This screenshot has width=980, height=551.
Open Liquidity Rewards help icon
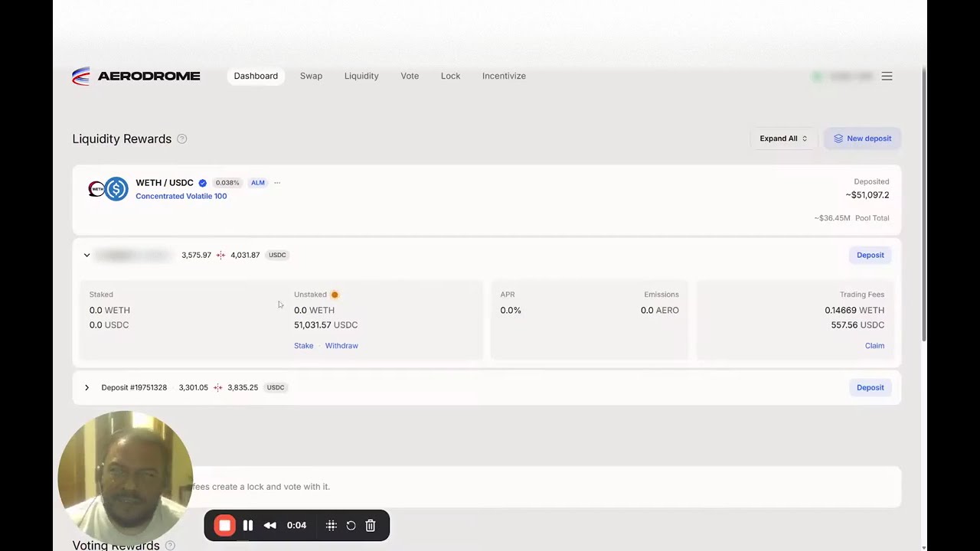click(x=181, y=139)
